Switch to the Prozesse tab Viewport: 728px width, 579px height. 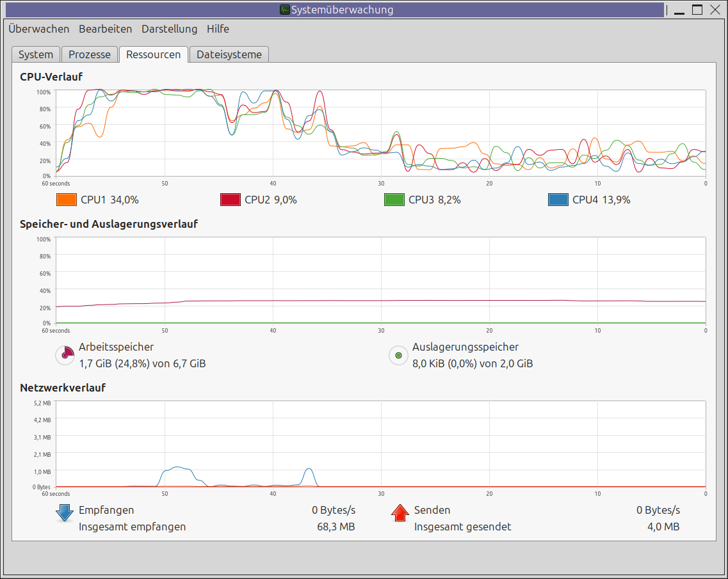click(x=90, y=54)
